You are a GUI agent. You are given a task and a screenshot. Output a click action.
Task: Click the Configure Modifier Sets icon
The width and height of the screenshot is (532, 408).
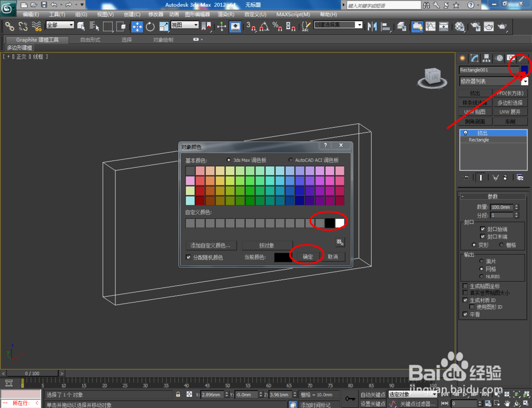[x=520, y=177]
